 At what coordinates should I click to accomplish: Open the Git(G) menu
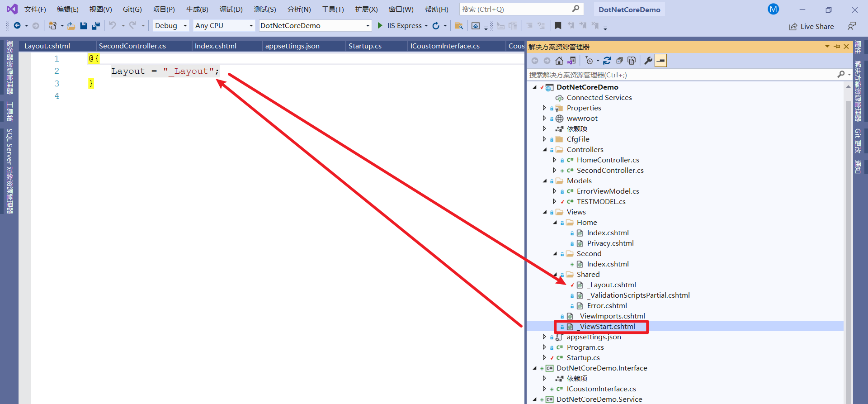(x=132, y=9)
